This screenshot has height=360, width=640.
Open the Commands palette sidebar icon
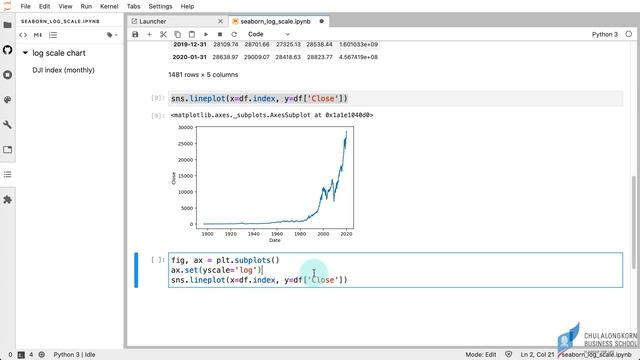[x=7, y=100]
